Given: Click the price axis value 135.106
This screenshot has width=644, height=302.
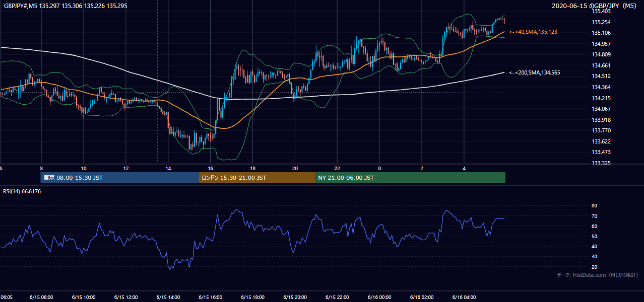Looking at the screenshot, I should coord(601,33).
